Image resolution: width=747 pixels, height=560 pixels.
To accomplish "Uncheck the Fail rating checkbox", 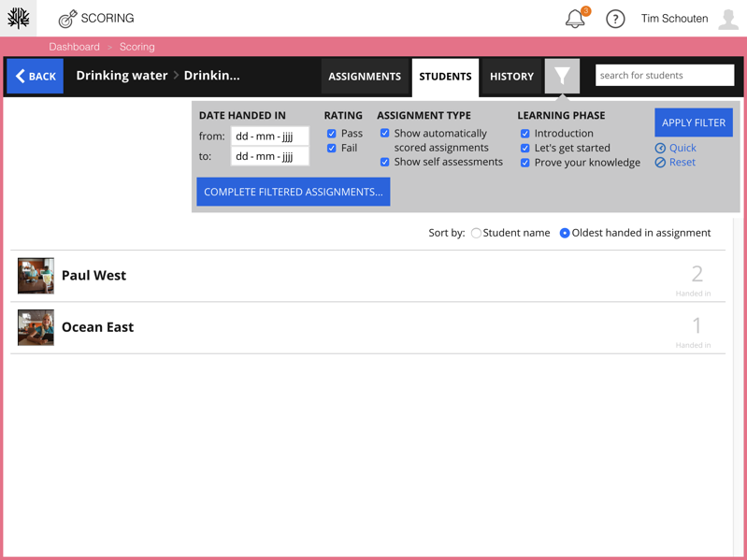I will click(x=332, y=148).
